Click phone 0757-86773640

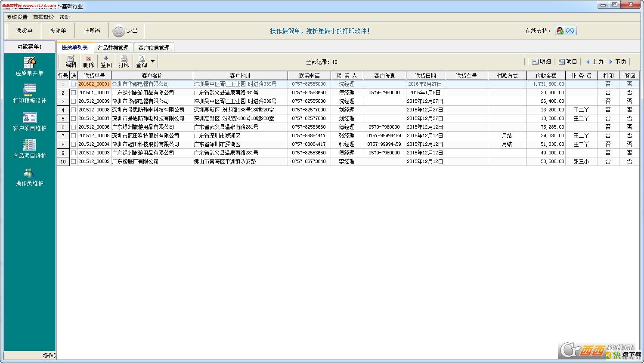309,162
